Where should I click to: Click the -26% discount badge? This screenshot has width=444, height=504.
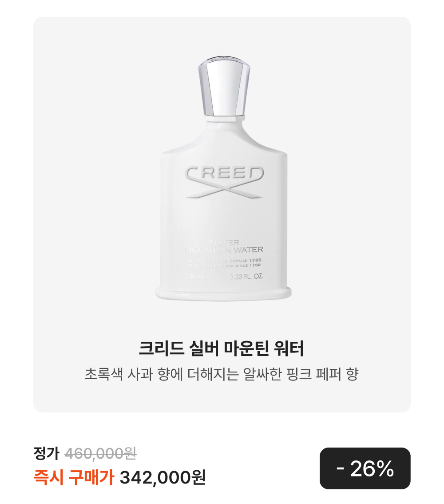click(x=365, y=468)
